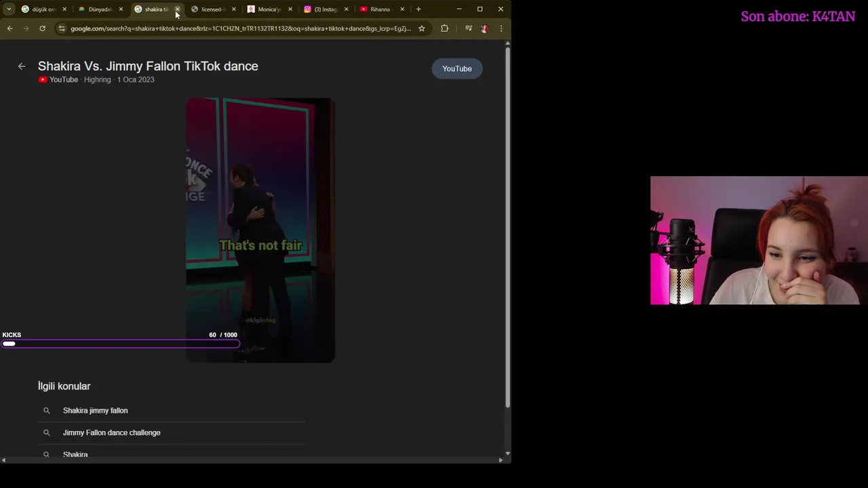This screenshot has height=488, width=868.
Task: Click search icon beside 'Jimmy Fallon dance challenge'
Action: coord(47,432)
